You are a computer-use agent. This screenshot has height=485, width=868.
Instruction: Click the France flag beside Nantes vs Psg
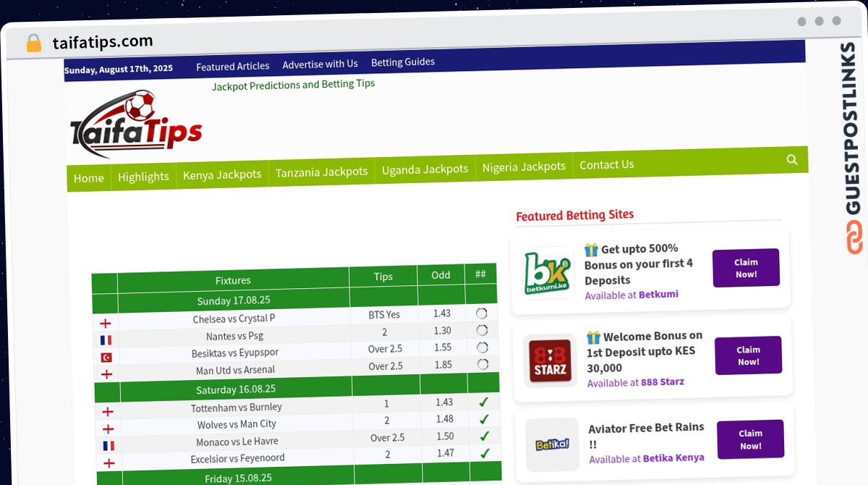(x=106, y=340)
